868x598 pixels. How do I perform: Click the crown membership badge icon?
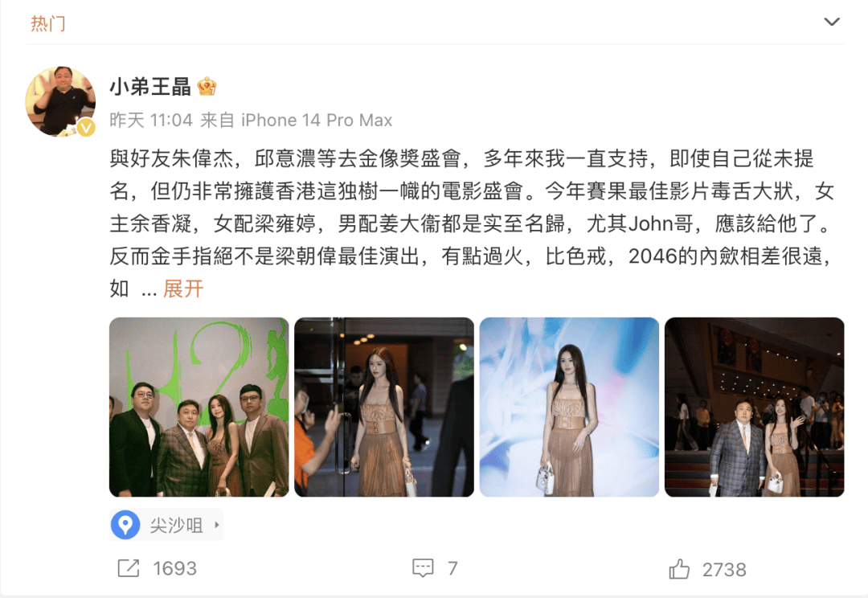207,86
